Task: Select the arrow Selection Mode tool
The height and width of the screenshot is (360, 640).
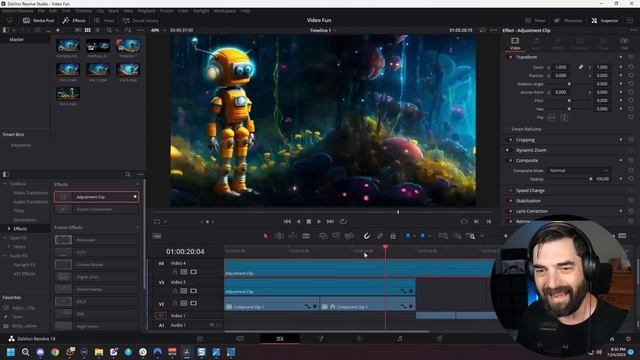Action: (x=266, y=236)
